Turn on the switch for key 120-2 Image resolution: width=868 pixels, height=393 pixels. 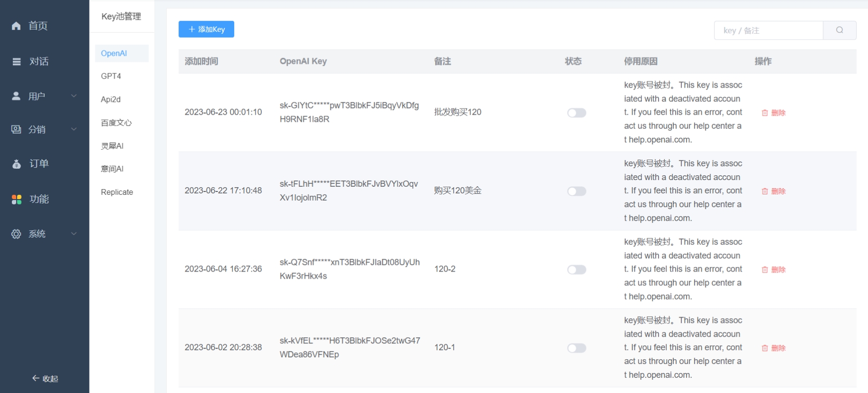pos(576,270)
